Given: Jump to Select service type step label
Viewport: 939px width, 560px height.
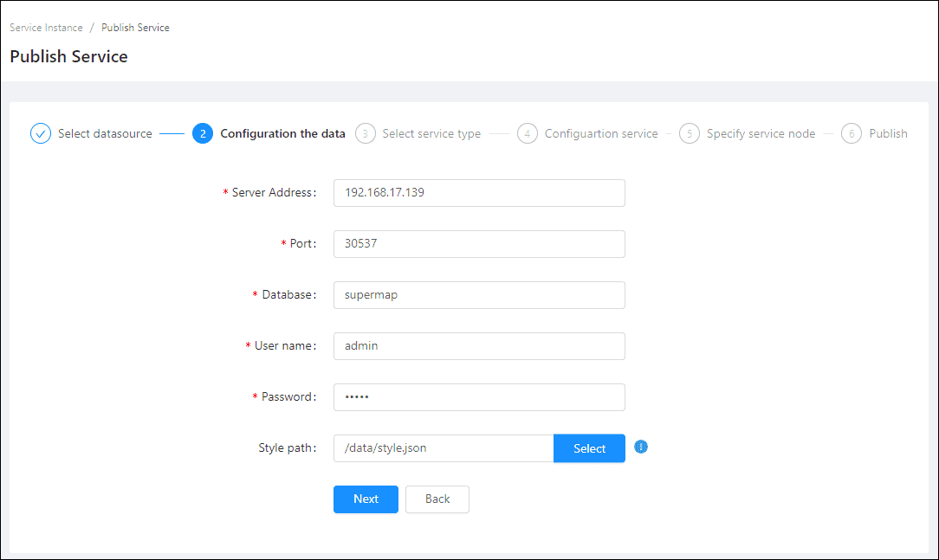Looking at the screenshot, I should click(431, 134).
